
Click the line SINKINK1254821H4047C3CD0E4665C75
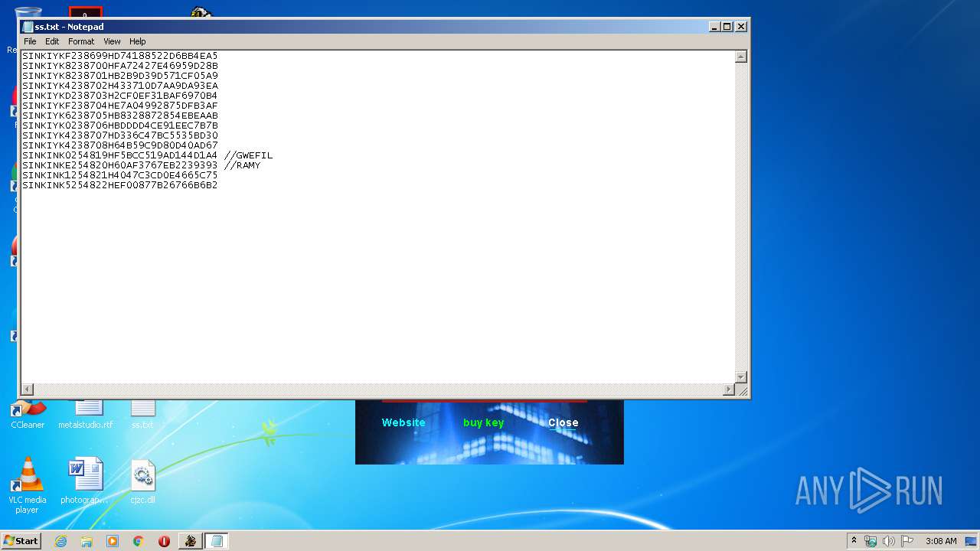[x=120, y=175]
